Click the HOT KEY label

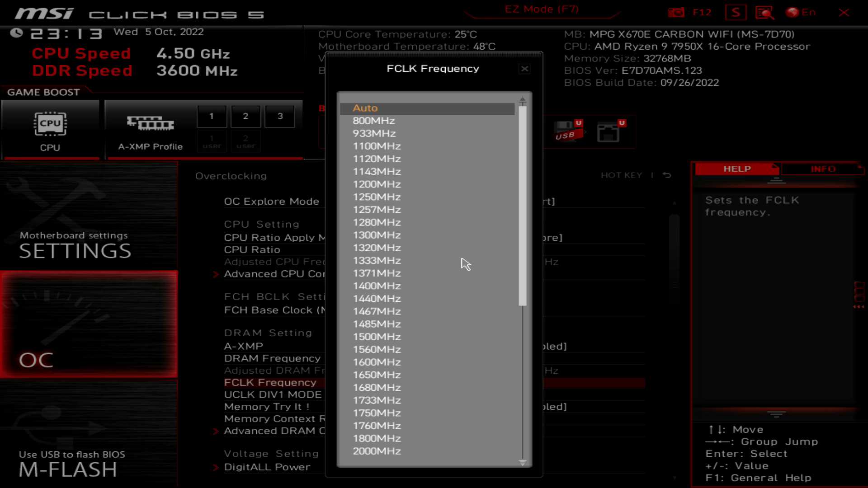(621, 175)
